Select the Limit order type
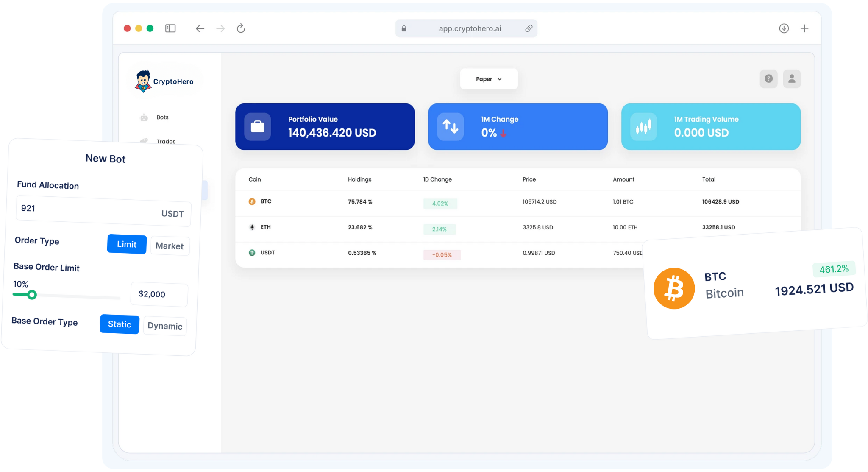 [126, 244]
